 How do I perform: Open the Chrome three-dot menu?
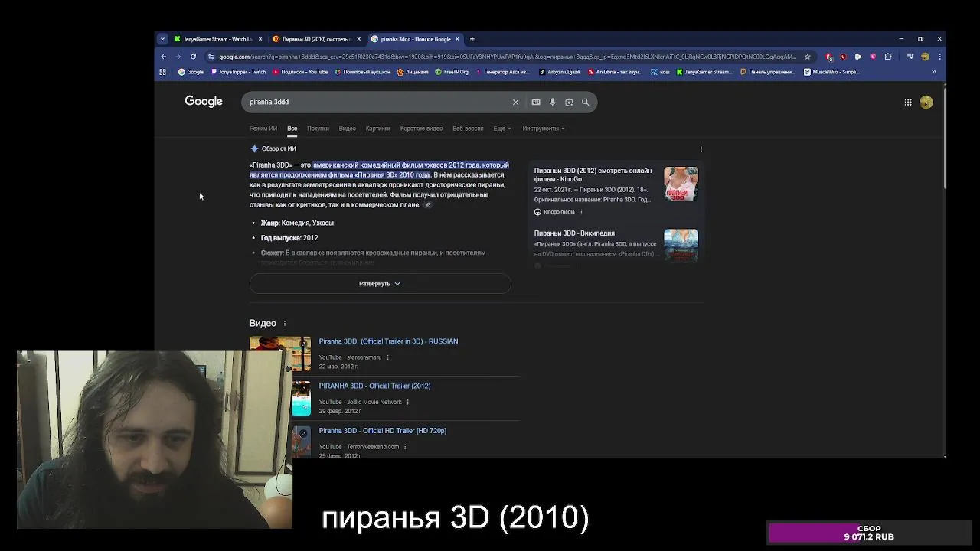click(939, 57)
